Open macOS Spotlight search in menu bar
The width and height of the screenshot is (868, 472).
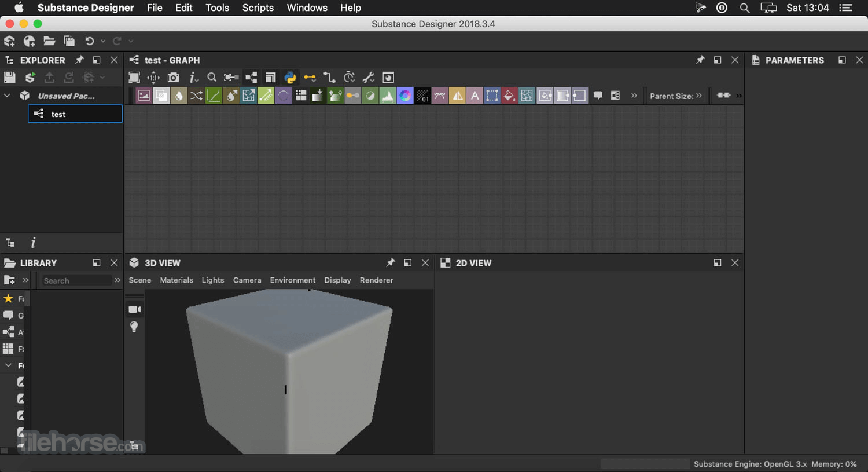[x=745, y=8]
